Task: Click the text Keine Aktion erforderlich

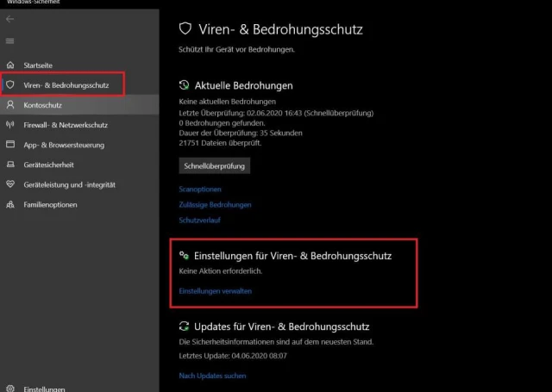Action: (221, 271)
